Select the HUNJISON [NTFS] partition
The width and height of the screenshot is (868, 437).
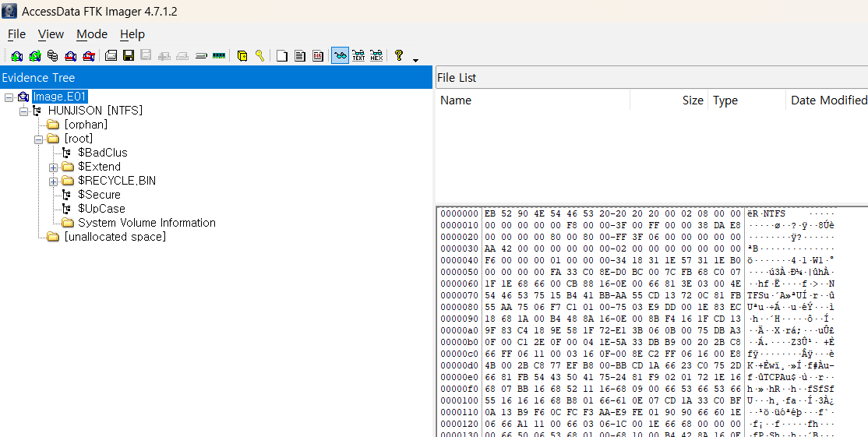coord(95,111)
